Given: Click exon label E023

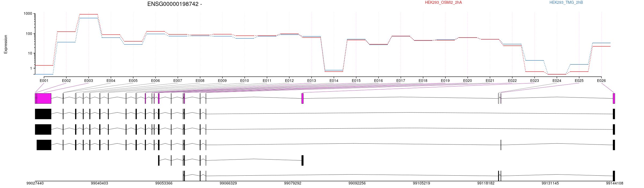Looking at the screenshot, I should (x=535, y=81).
